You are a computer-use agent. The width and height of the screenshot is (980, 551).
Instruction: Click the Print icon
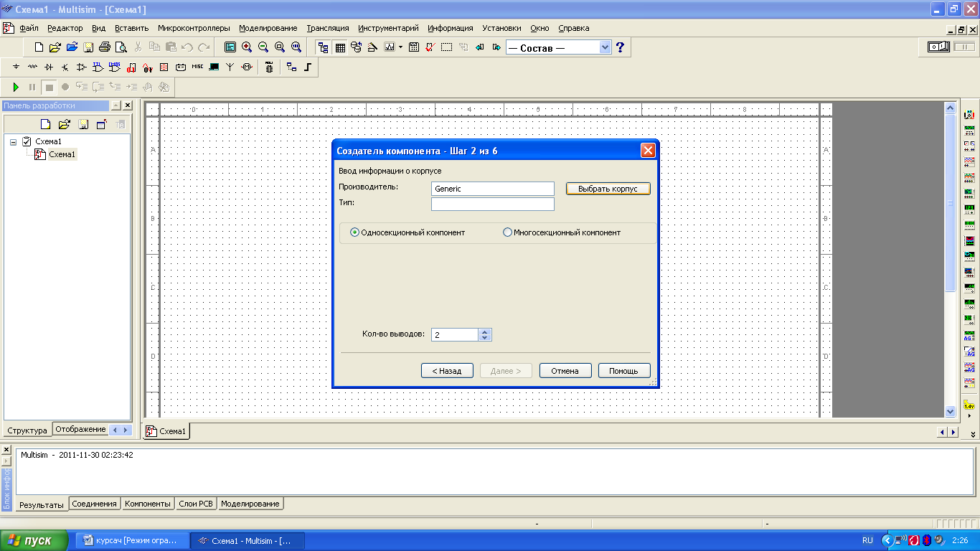(105, 47)
